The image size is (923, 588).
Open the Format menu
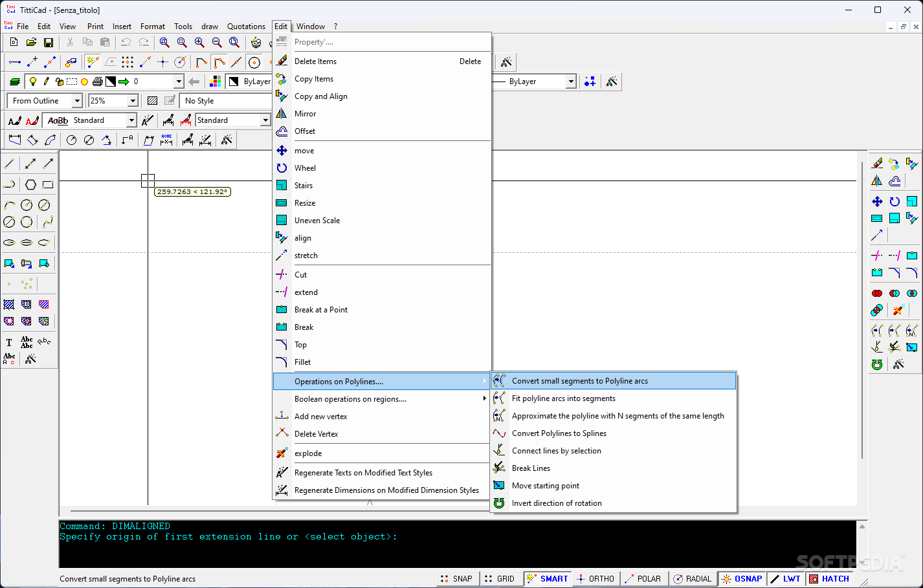point(153,27)
